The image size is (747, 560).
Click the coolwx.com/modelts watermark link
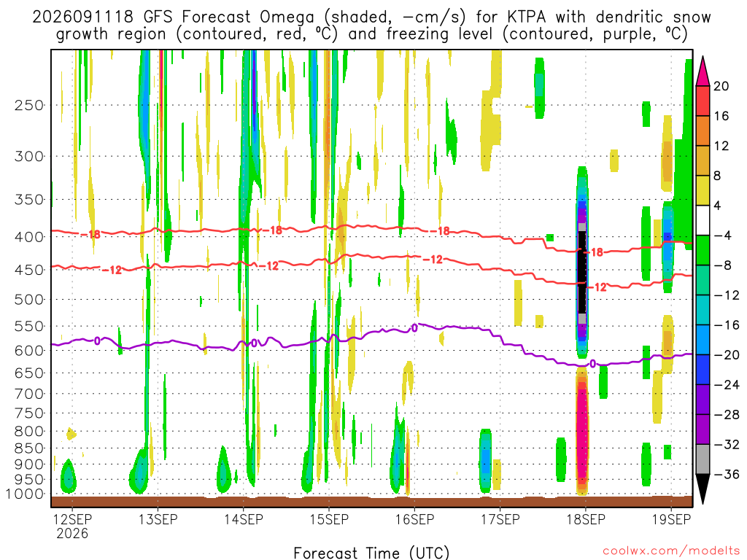[x=671, y=551]
